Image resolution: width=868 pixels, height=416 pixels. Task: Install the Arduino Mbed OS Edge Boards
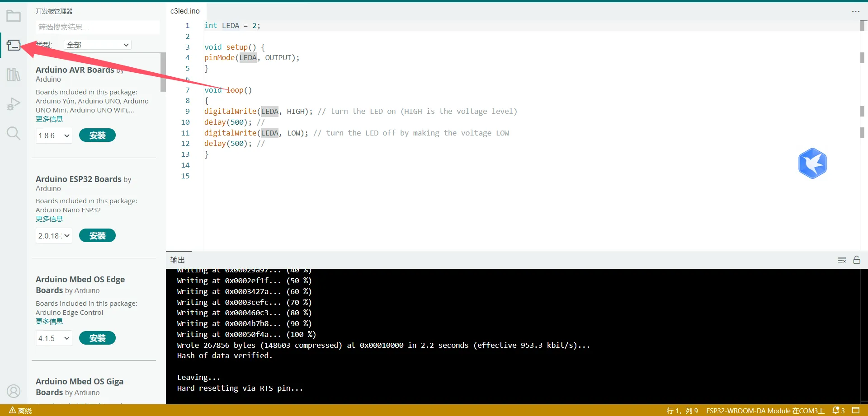click(97, 338)
